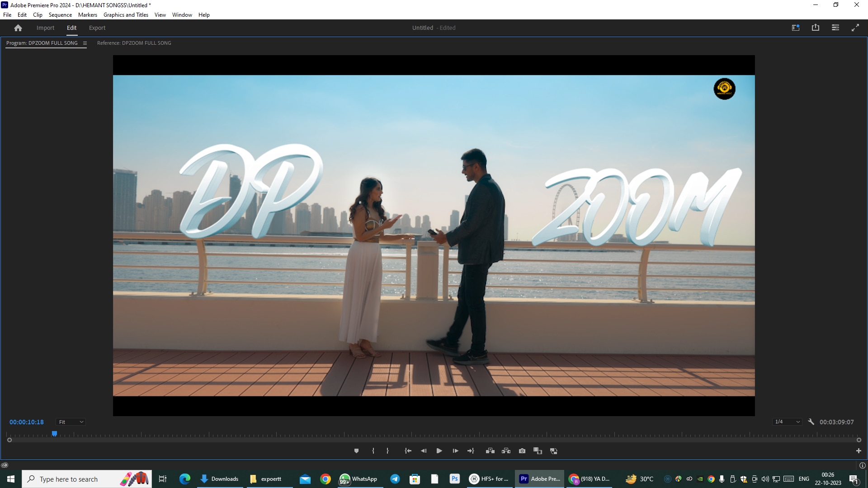
Task: Click the Lift button
Action: pyautogui.click(x=490, y=451)
